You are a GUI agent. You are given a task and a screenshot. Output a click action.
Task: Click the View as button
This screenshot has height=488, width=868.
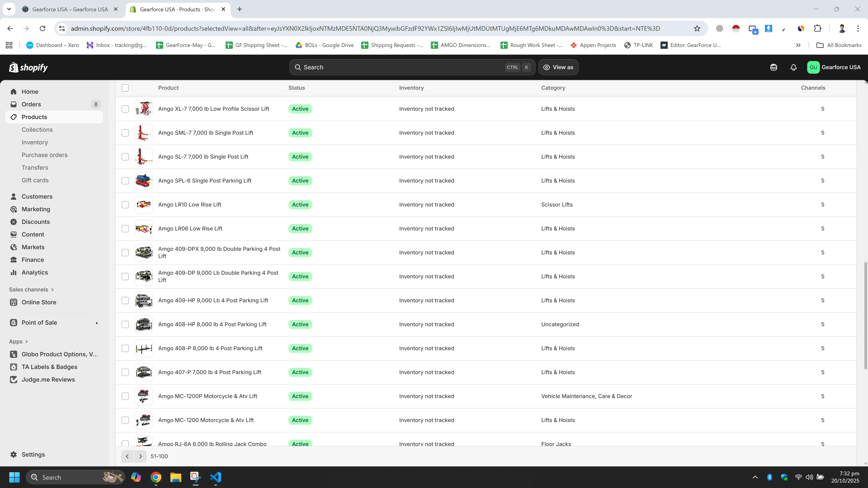[x=558, y=67]
